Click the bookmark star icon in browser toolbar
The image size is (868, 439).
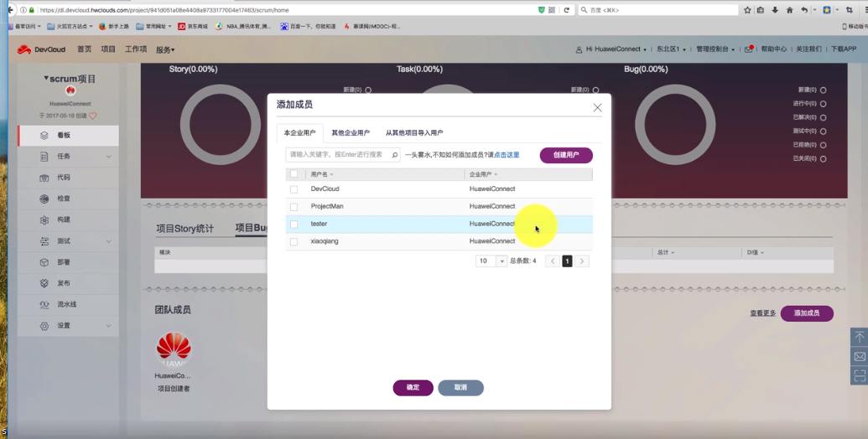[747, 10]
